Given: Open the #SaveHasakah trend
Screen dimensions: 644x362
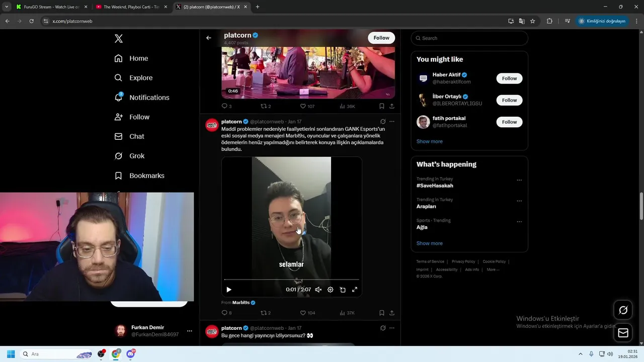Looking at the screenshot, I should 435,186.
